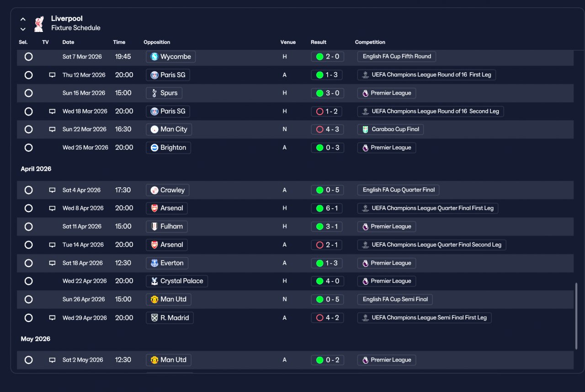Click the vertical scrollbar on the fixture list

click(x=576, y=316)
